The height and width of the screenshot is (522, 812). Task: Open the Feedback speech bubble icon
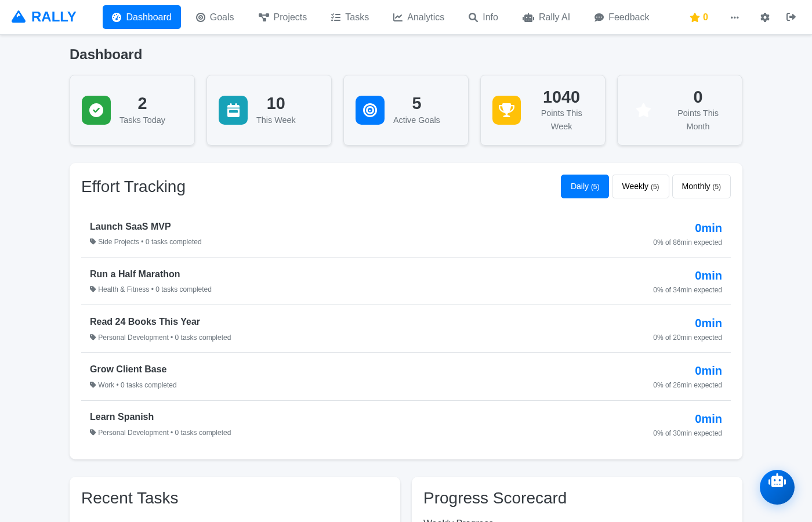[598, 17]
